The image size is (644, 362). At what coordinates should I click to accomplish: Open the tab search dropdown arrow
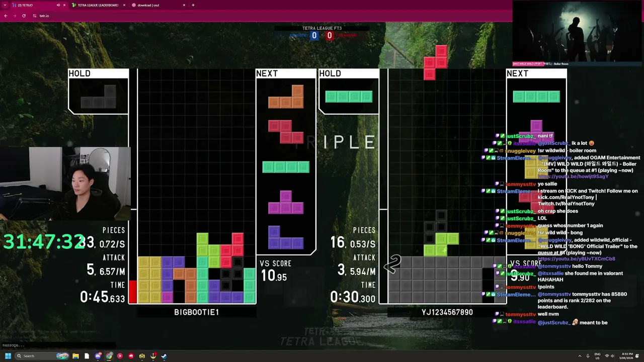click(x=6, y=5)
